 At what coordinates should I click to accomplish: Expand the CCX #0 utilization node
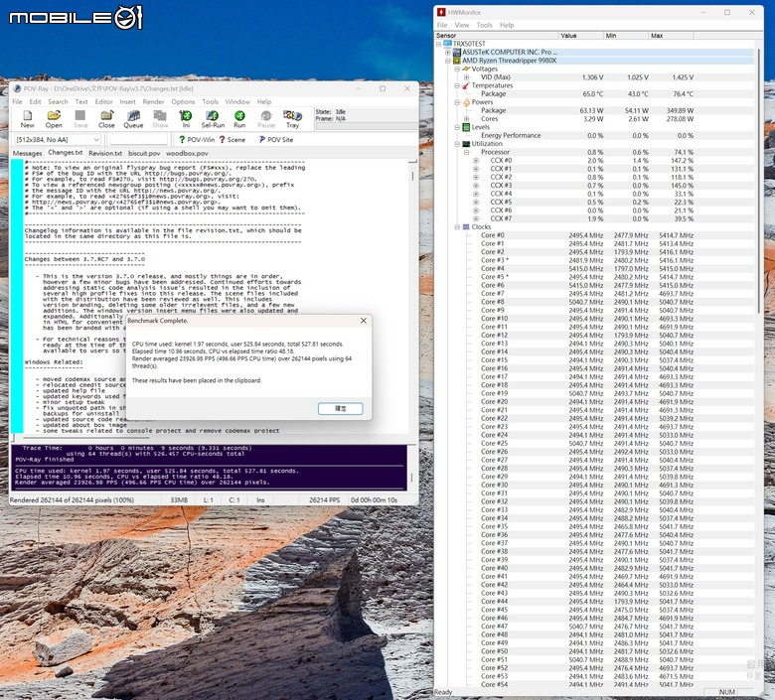(476, 161)
